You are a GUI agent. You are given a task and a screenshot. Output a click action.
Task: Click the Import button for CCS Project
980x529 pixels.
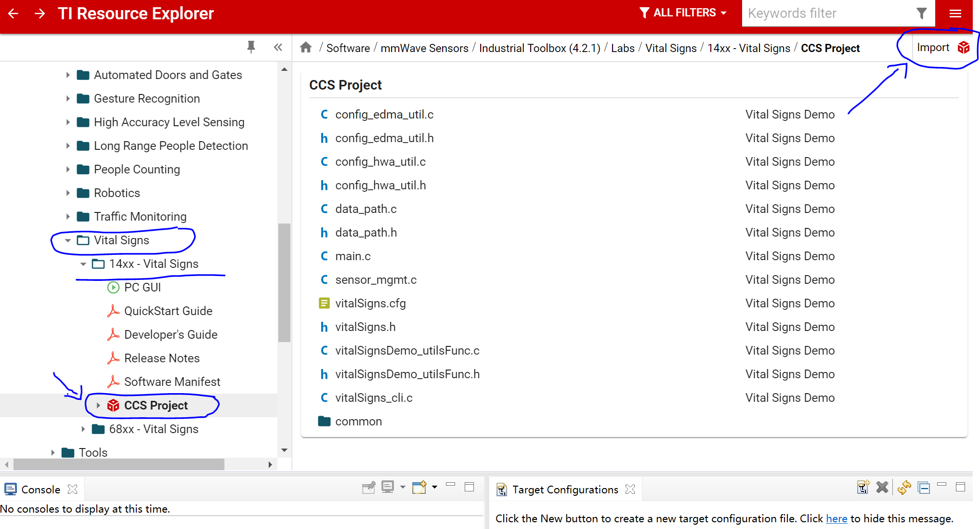(942, 48)
